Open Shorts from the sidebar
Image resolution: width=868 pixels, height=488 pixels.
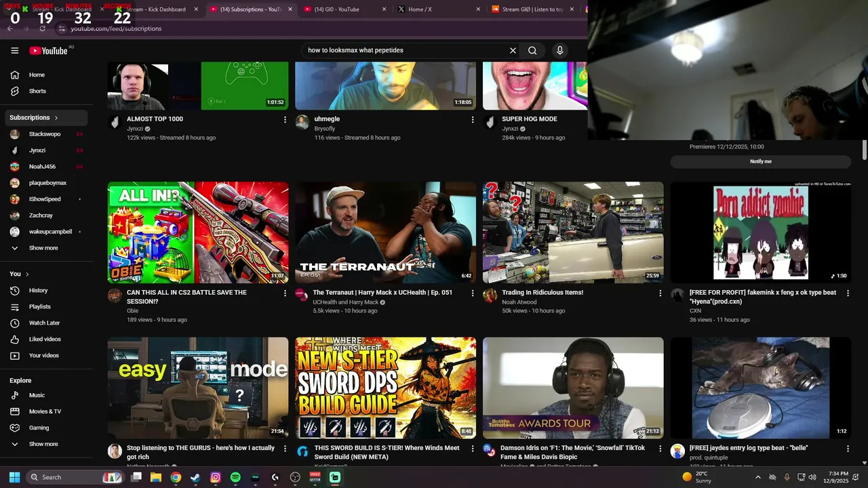pos(45,91)
